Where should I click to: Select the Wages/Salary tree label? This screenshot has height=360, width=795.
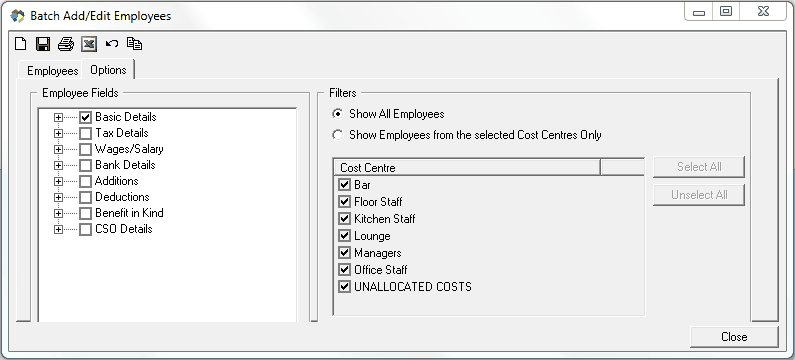129,150
